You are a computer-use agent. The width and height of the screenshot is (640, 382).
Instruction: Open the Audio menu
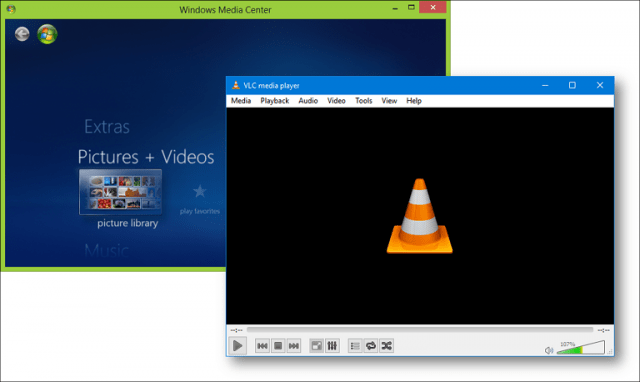308,101
